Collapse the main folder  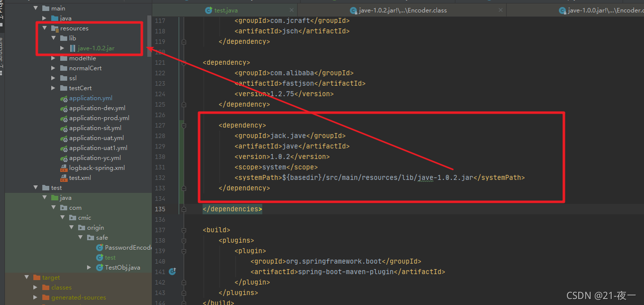click(35, 8)
